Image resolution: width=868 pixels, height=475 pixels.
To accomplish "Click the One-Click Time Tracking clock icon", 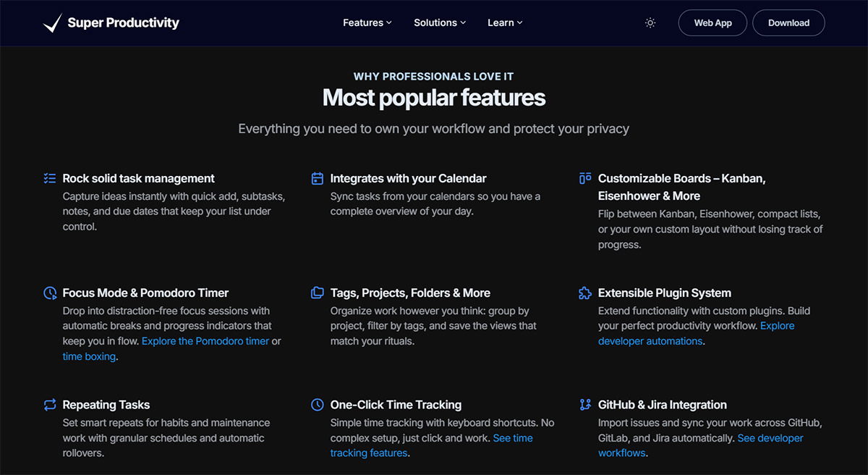I will tap(317, 405).
